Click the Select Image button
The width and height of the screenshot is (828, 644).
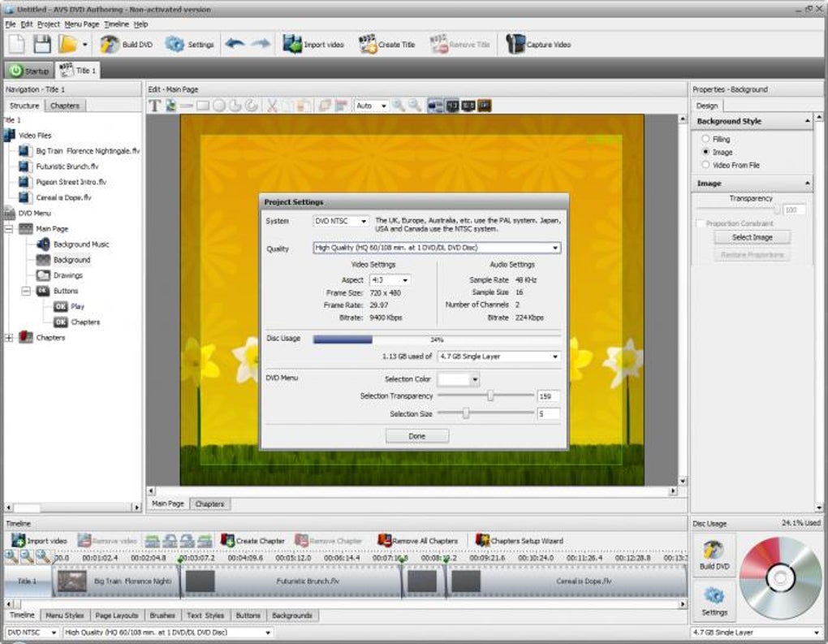point(752,237)
